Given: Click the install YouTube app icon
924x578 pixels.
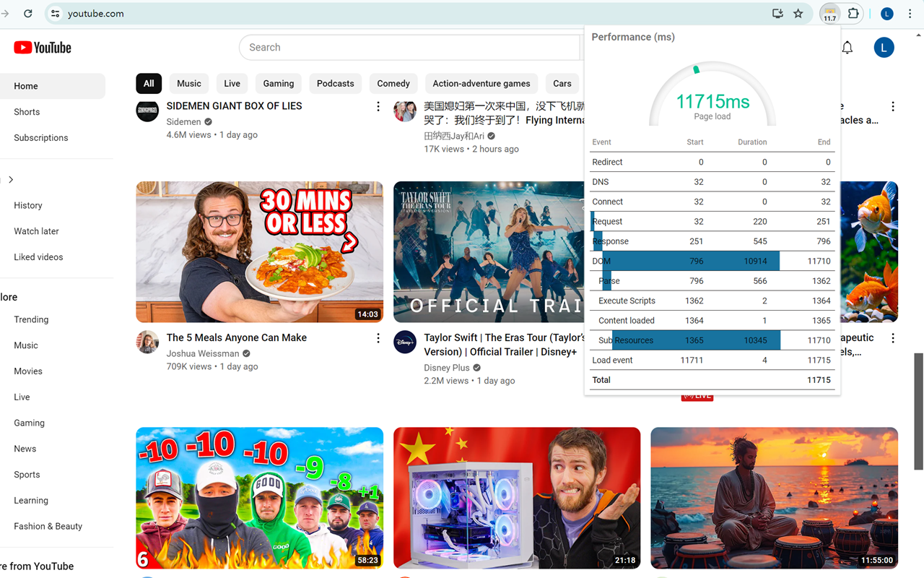Looking at the screenshot, I should click(777, 13).
